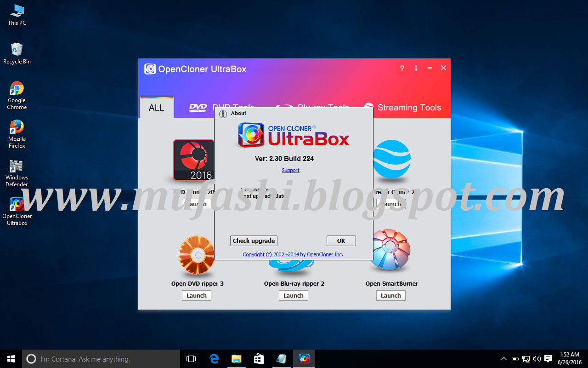The height and width of the screenshot is (368, 588).
Task: Click the OpenCloner UltraBox taskbar icon
Action: pos(304,358)
